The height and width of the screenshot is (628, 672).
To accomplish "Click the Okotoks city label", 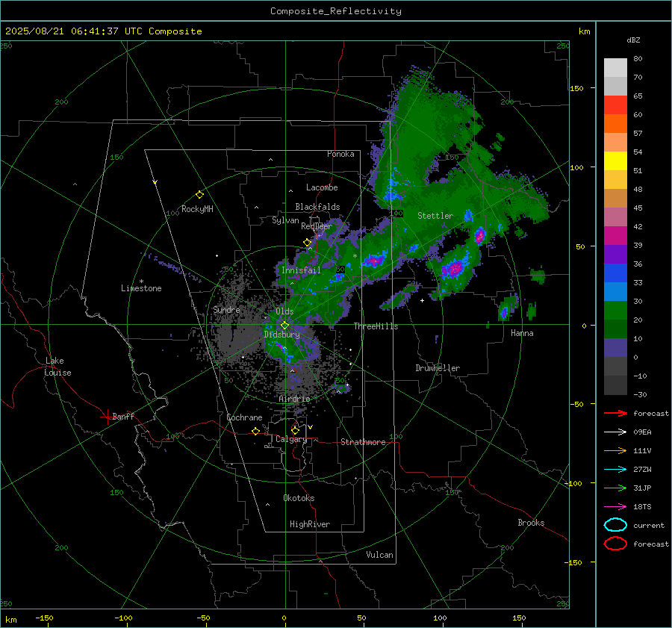I will point(299,498).
